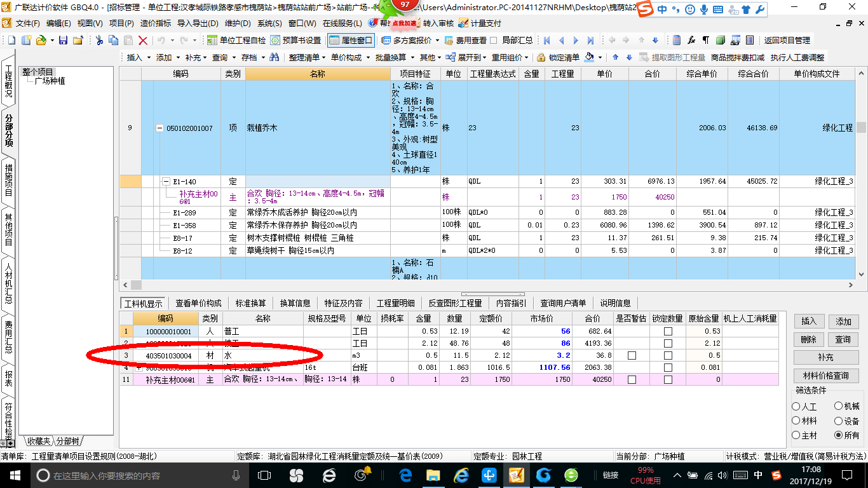Check 是否暂估 for 补充主材006@1 row
This screenshot has height=488, width=868.
coord(632,379)
